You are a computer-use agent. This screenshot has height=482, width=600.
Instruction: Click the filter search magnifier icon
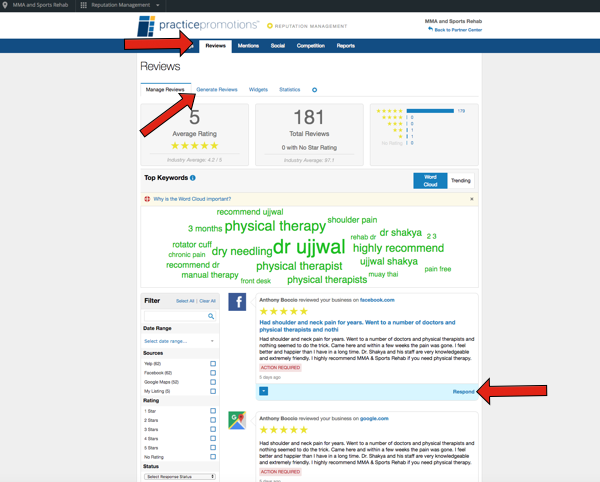211,316
